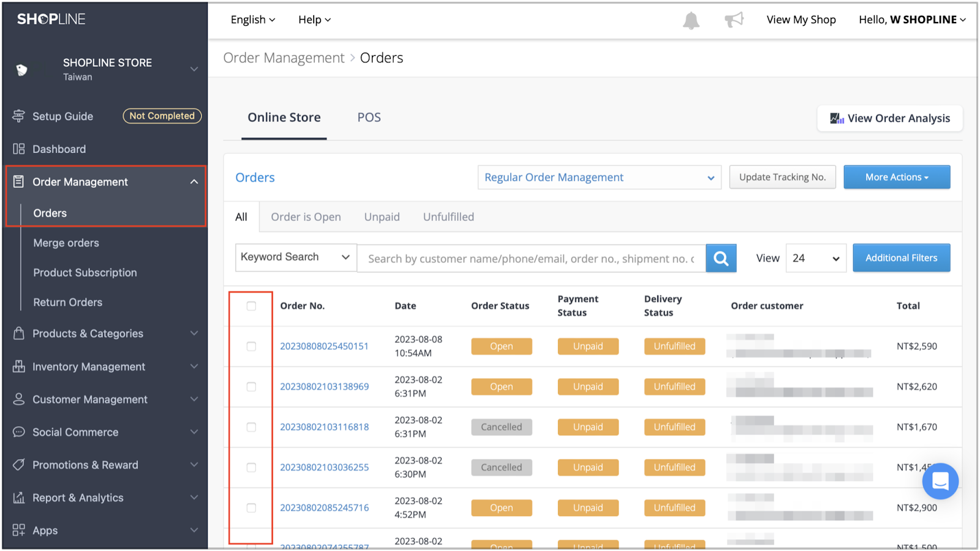The height and width of the screenshot is (551, 980).
Task: Expand the SHOPLINE STORE switcher
Action: tap(194, 69)
